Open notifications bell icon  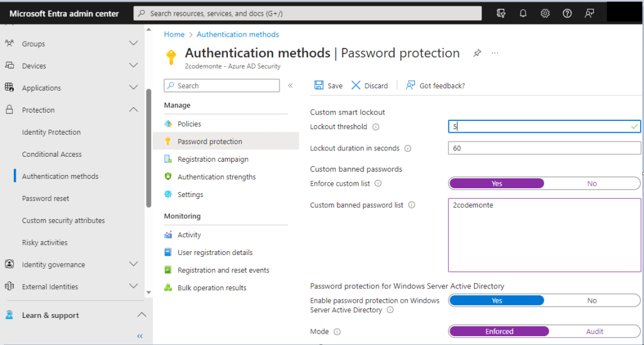[523, 13]
